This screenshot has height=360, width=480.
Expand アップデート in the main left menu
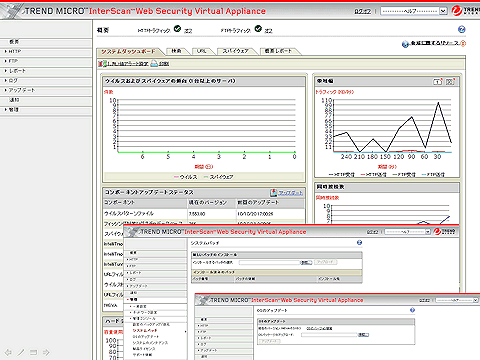(x=46, y=90)
